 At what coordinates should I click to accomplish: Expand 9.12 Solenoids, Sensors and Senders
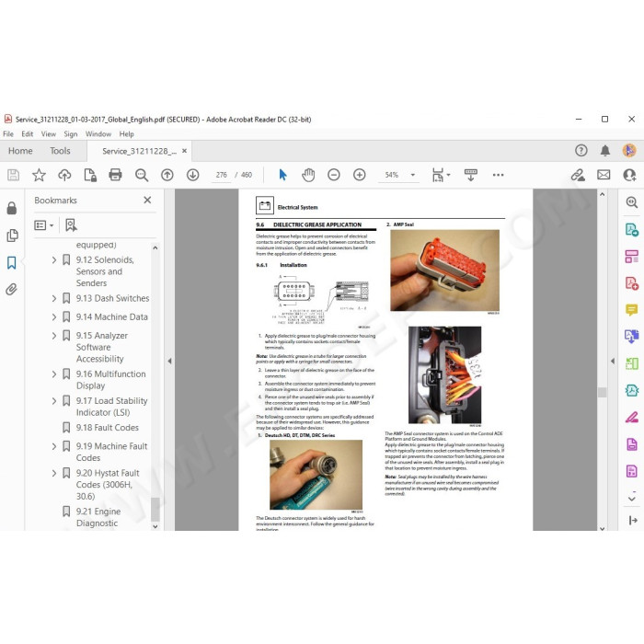[54, 260]
